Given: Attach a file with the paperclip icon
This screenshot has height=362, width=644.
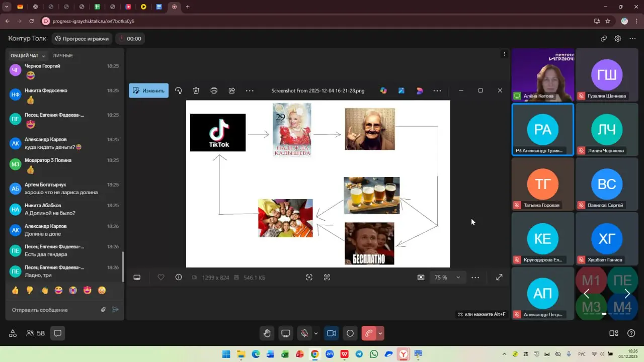Looking at the screenshot, I should pyautogui.click(x=103, y=310).
